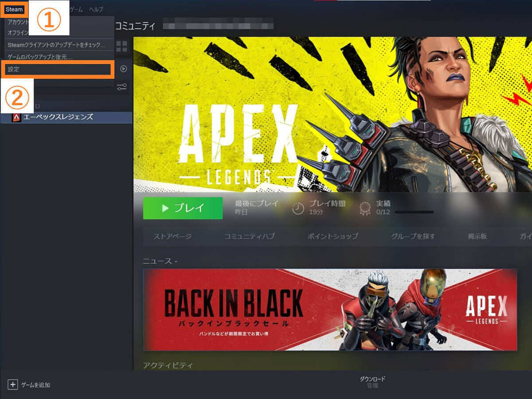
Task: Click the ゲームを追加 label
Action: click(x=36, y=385)
